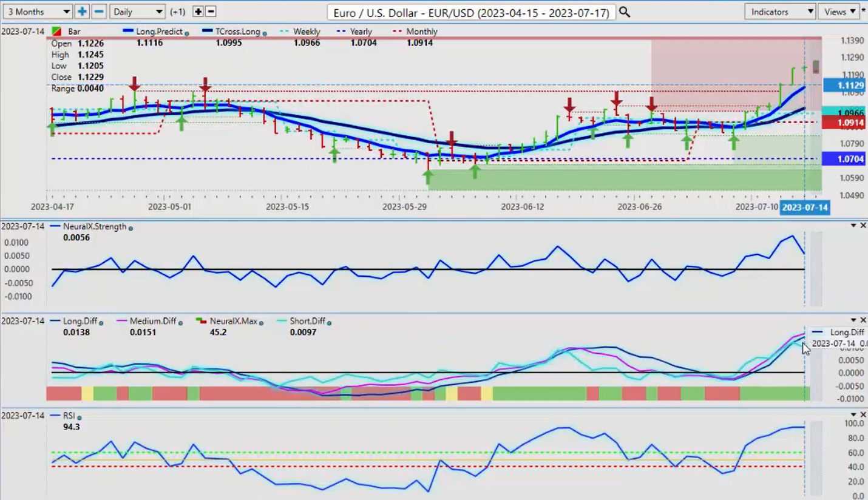The image size is (868, 500).
Task: Select the Monthly legend label
Action: coord(421,32)
